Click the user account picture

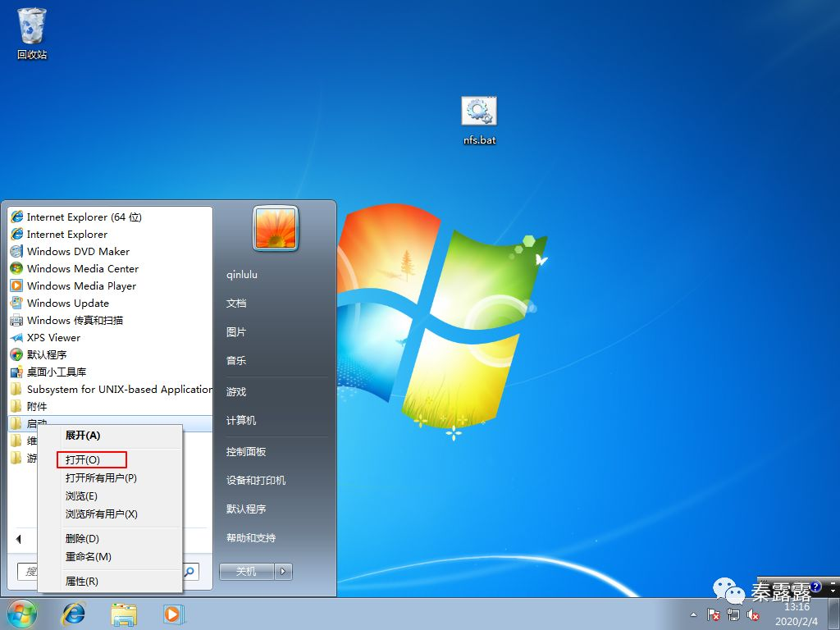[x=276, y=228]
